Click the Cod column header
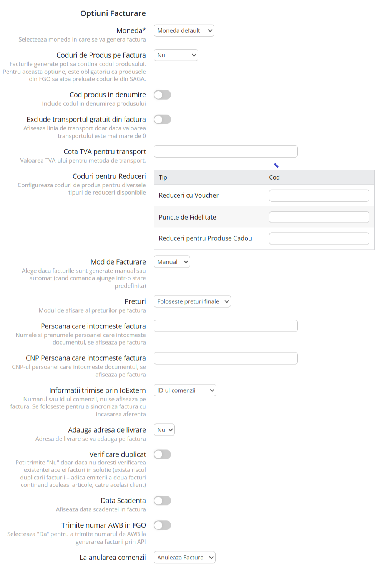The width and height of the screenshot is (392, 571). [274, 178]
